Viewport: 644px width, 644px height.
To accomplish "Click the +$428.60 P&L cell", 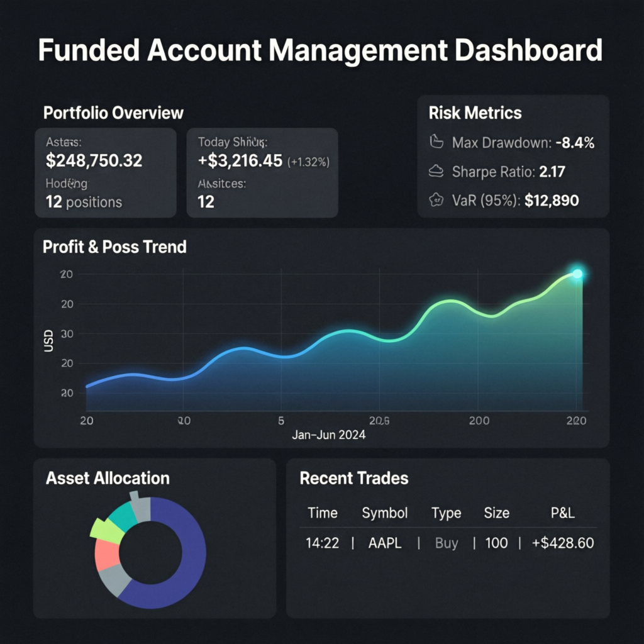I will [x=563, y=543].
